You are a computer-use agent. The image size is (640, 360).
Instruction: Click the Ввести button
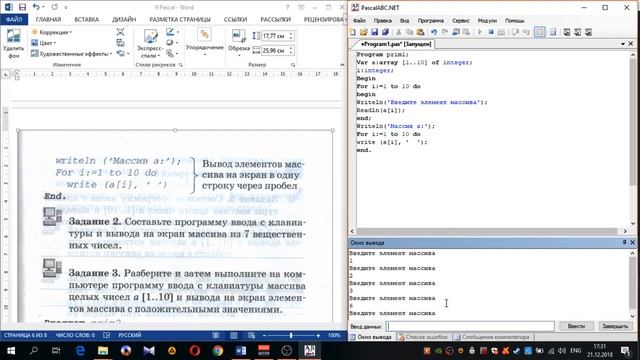click(x=576, y=326)
